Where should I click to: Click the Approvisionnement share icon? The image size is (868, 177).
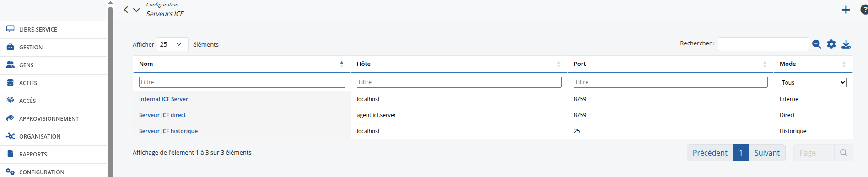10,118
